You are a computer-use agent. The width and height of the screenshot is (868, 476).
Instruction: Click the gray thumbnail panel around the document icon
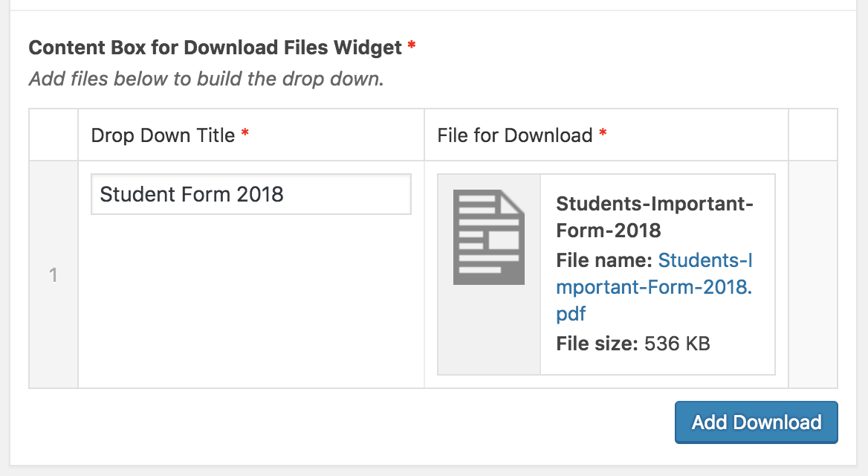(x=489, y=275)
